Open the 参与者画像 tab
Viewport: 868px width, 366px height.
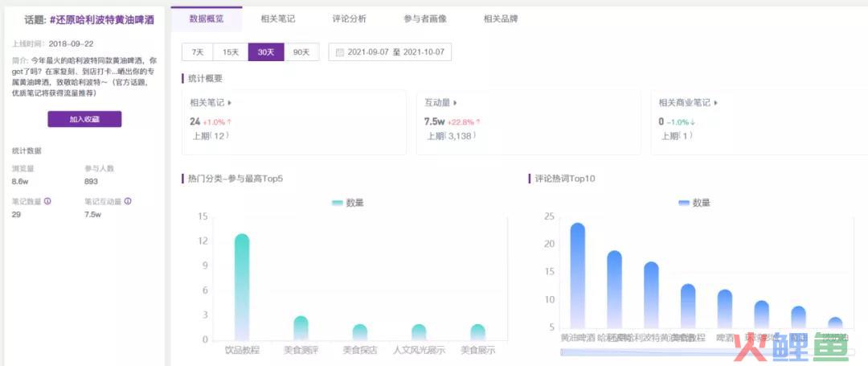425,19
